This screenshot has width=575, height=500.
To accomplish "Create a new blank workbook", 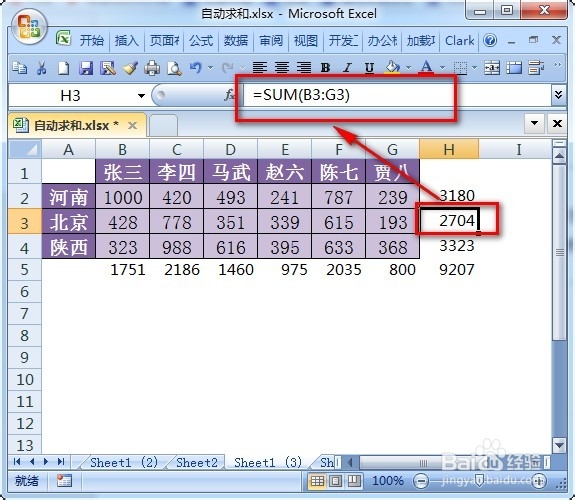I will tap(64, 68).
